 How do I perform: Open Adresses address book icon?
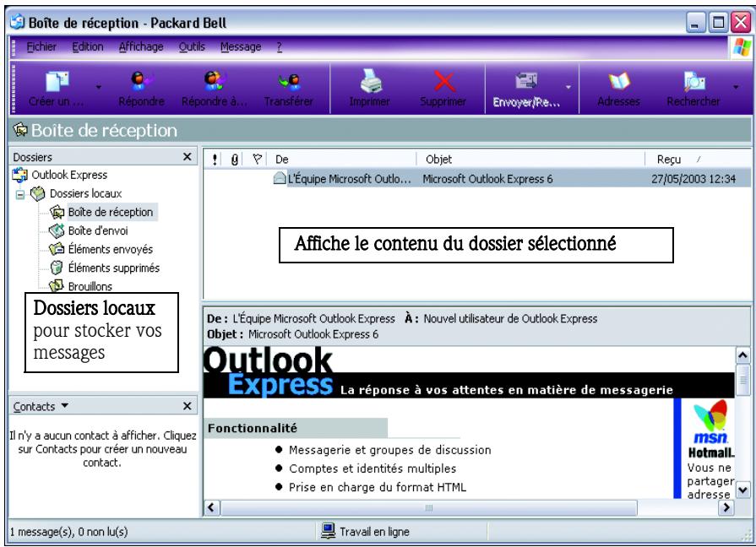[x=619, y=81]
